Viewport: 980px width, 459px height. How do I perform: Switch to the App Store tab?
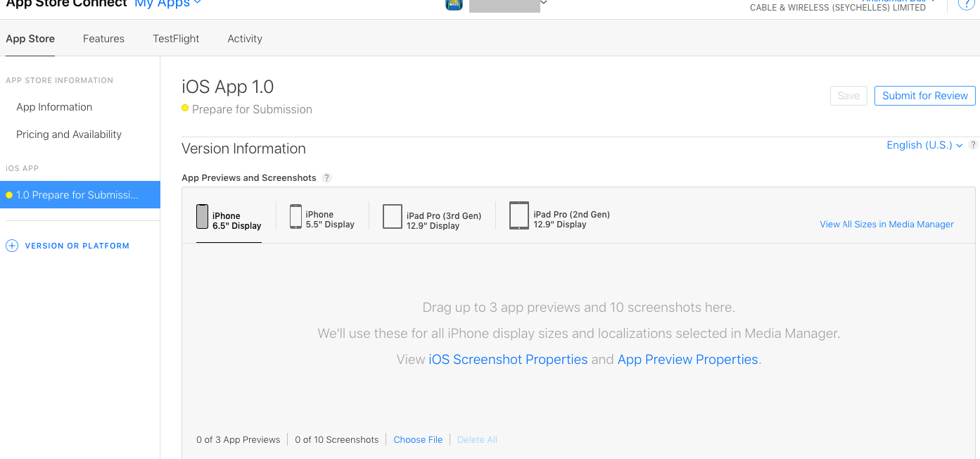click(x=30, y=39)
